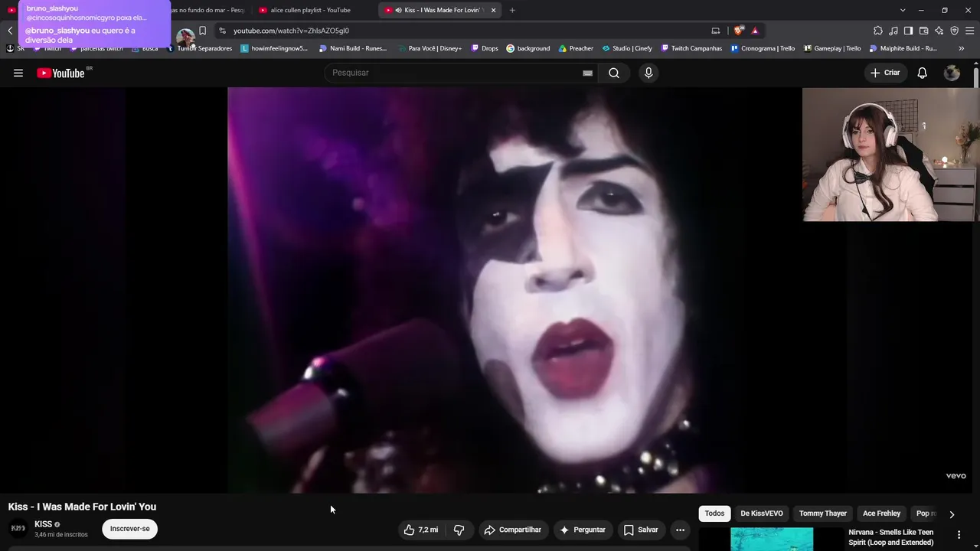Click the video title Kiss - I Was Made For Lovin' You
980x551 pixels.
point(83,507)
